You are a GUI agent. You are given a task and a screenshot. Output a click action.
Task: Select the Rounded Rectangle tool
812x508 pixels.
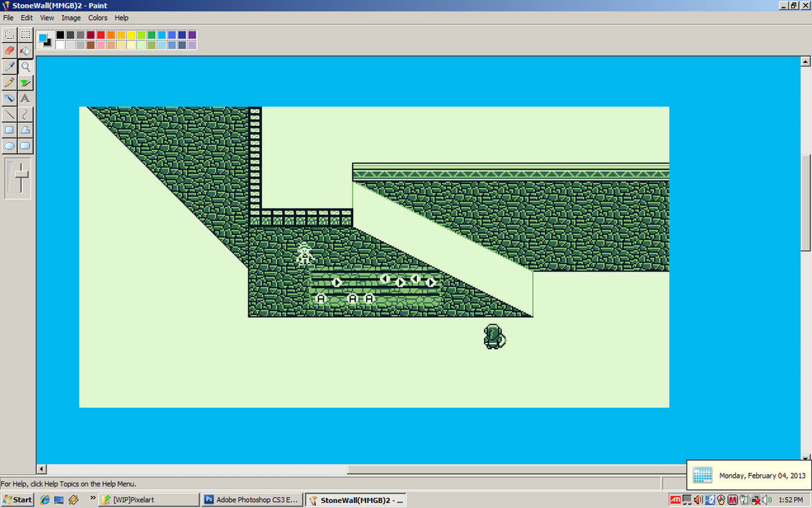coord(25,146)
